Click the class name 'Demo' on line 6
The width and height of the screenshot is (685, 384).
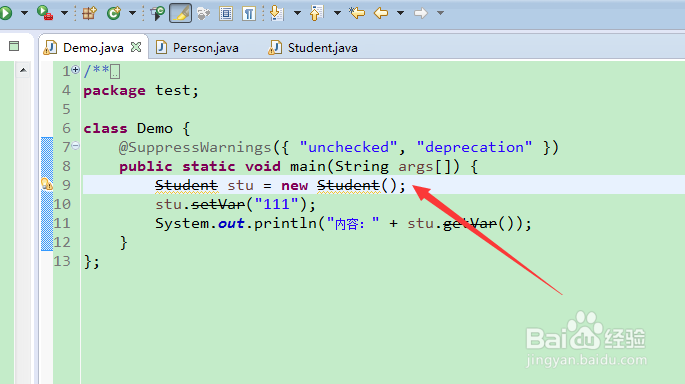click(x=155, y=128)
